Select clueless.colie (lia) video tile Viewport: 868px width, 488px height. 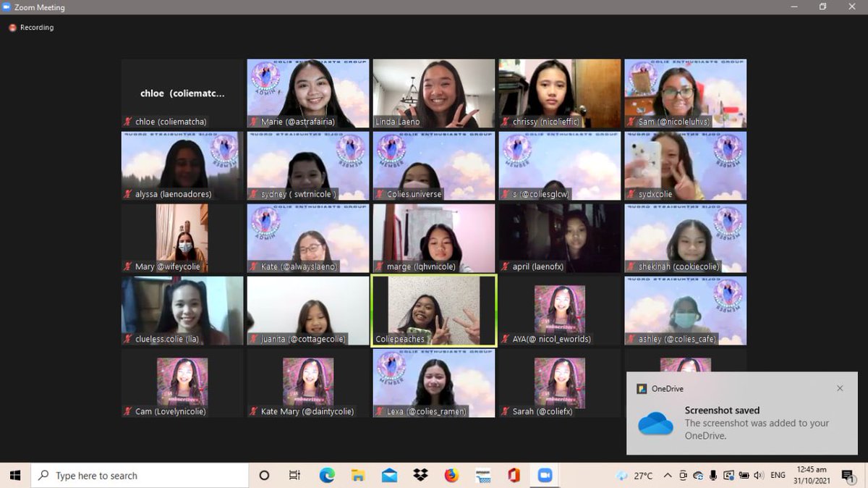[x=183, y=311]
